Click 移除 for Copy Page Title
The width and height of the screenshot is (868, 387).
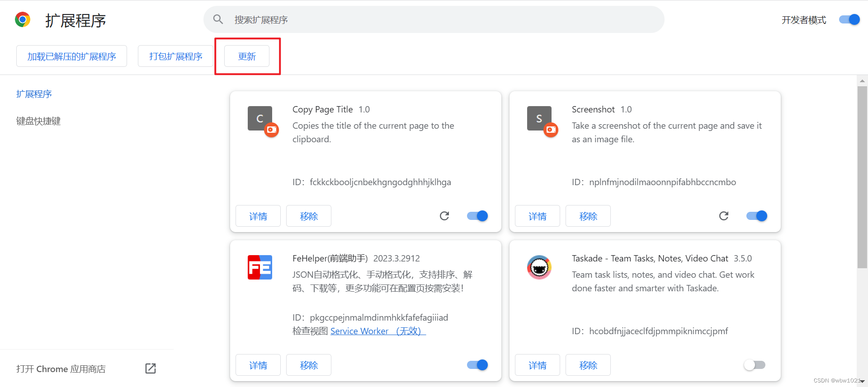[x=309, y=216]
